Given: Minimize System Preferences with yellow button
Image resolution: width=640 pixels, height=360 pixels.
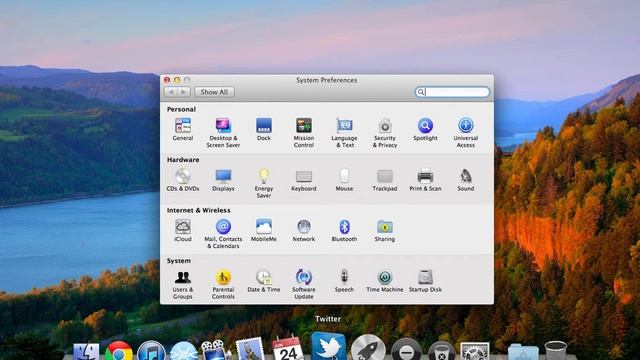Looking at the screenshot, I should (x=177, y=80).
